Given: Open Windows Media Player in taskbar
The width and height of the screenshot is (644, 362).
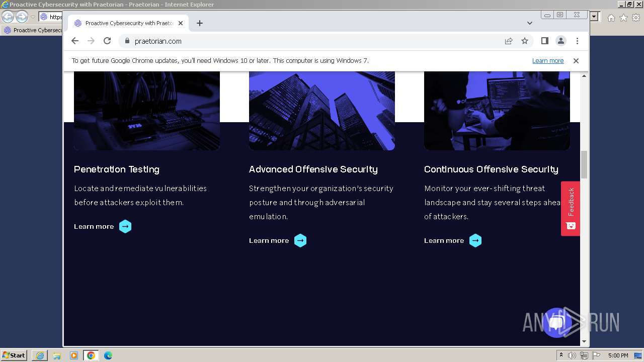Looking at the screenshot, I should point(74,355).
